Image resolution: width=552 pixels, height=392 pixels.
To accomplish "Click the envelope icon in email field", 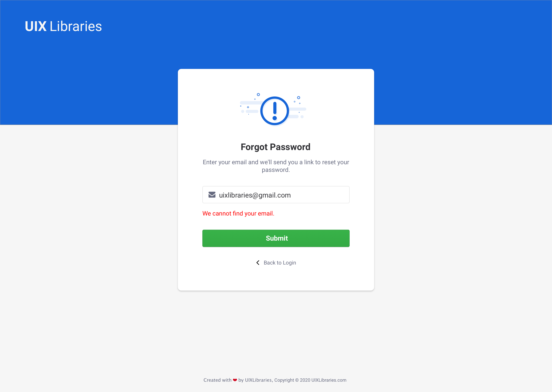I will click(212, 195).
